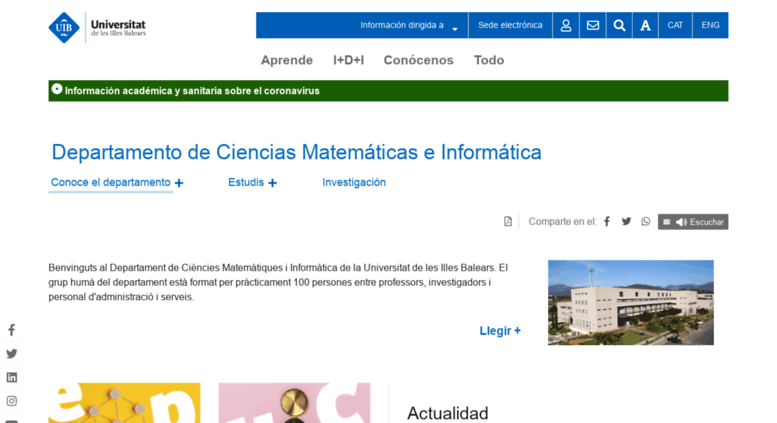777x423 pixels.
Task: Click the speaker icon in Escuchar
Action: tap(681, 222)
